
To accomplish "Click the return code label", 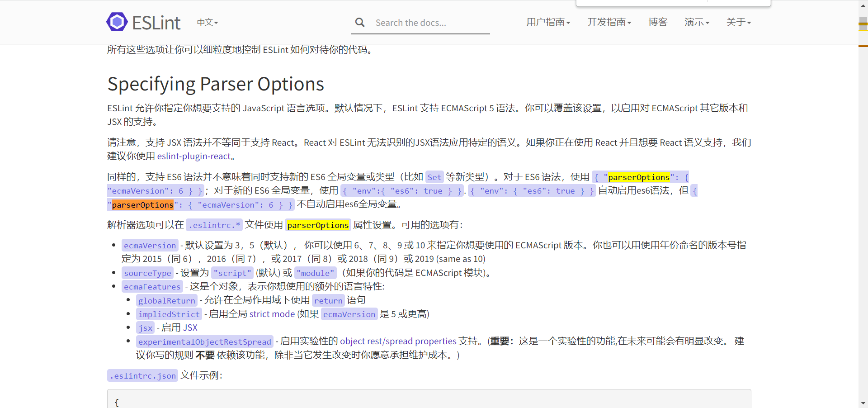I will (328, 300).
